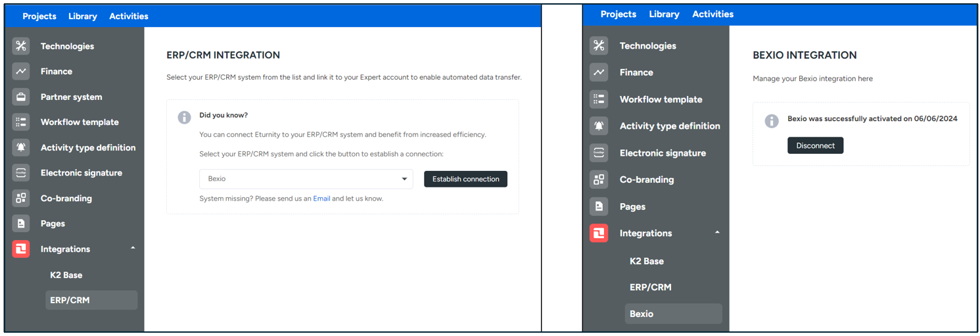Click Technologies tools icon in left screenshot
The image size is (980, 336).
click(x=21, y=46)
